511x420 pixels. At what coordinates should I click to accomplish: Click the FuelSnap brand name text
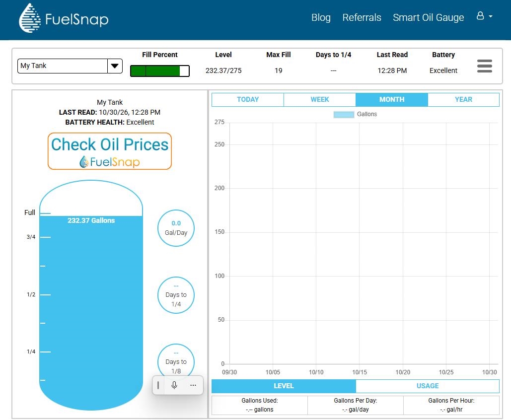click(77, 19)
